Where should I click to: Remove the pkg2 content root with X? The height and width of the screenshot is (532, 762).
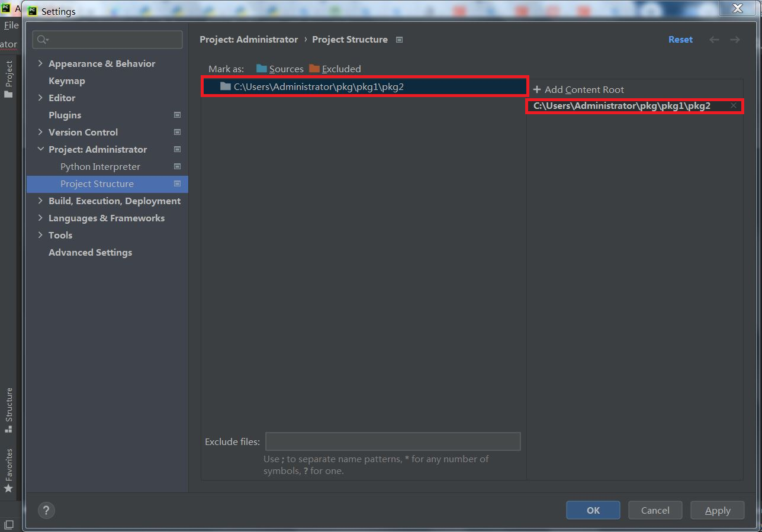[x=734, y=105]
